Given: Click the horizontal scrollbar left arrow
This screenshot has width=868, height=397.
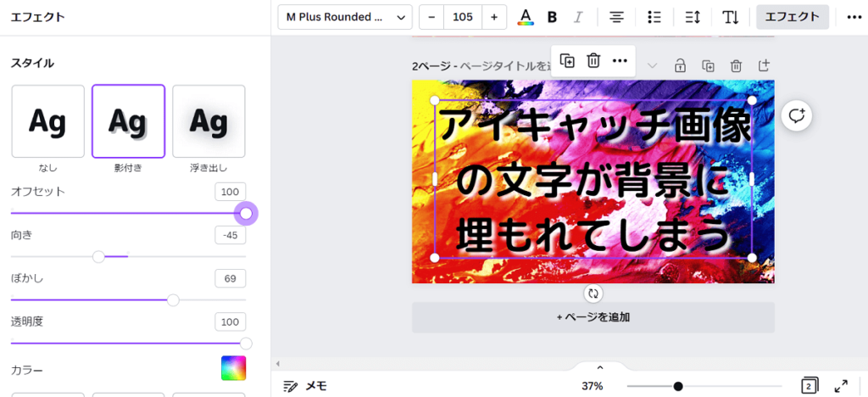Looking at the screenshot, I should click(278, 364).
